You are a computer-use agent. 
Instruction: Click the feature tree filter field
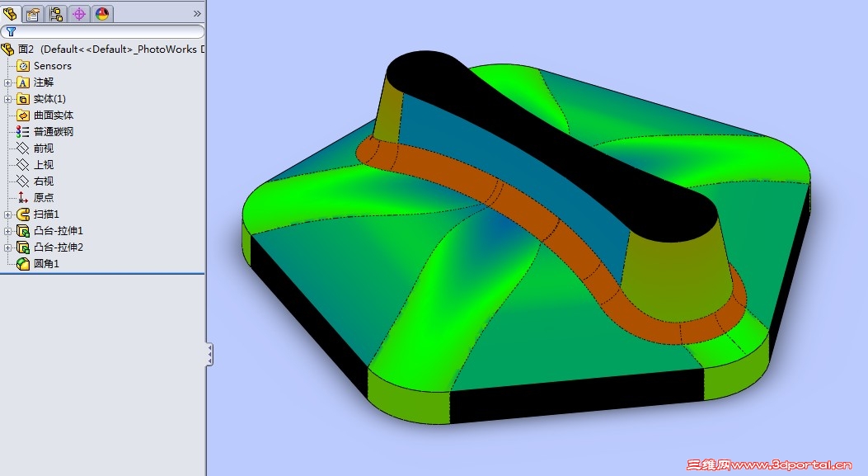coord(102,32)
